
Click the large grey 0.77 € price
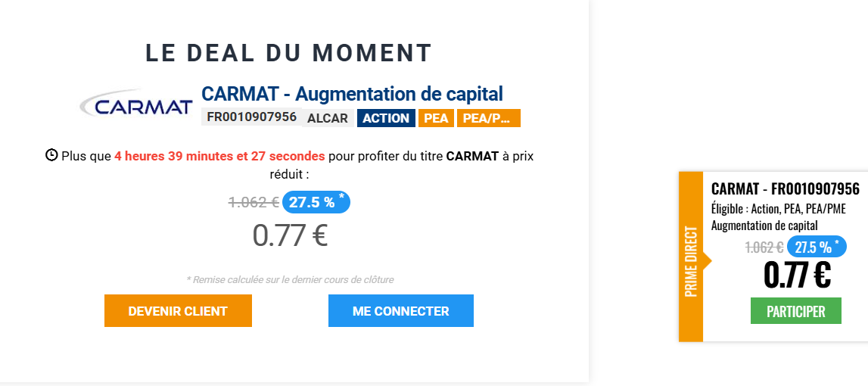(290, 235)
